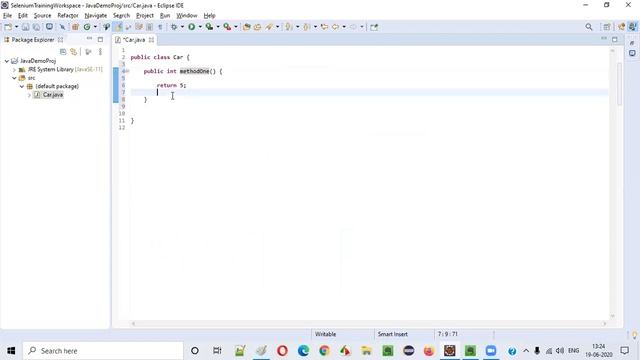Open the Run menu
The width and height of the screenshot is (640, 360).
click(165, 16)
